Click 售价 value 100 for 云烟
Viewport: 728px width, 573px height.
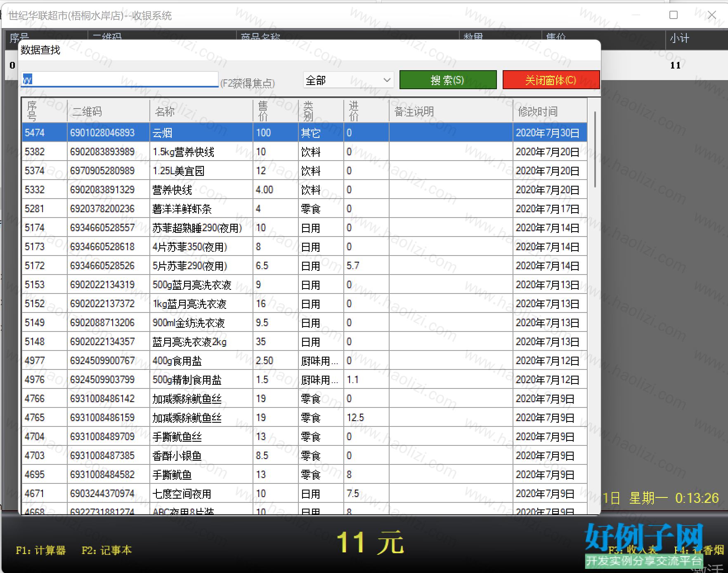[275, 133]
